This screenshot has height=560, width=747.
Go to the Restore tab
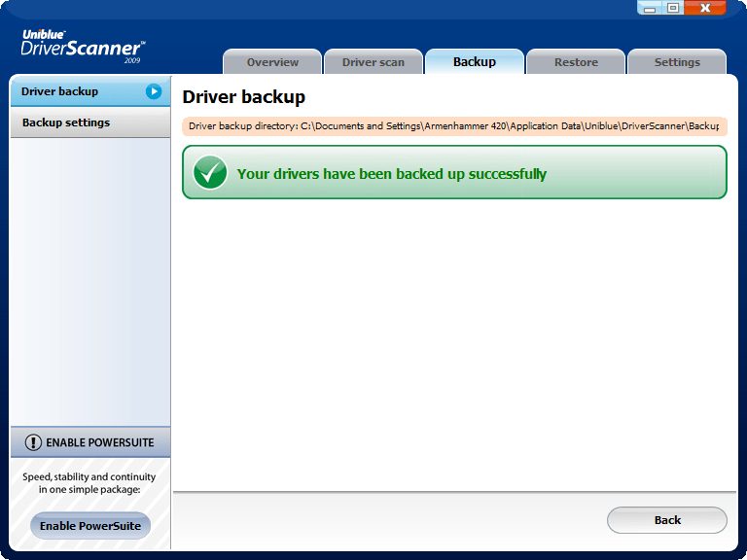point(576,62)
